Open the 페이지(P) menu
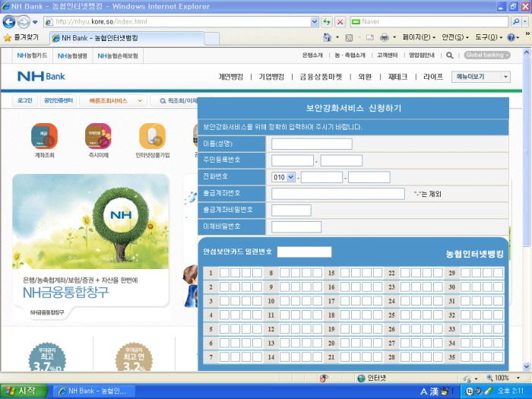The width and height of the screenshot is (532, 399). [x=419, y=37]
